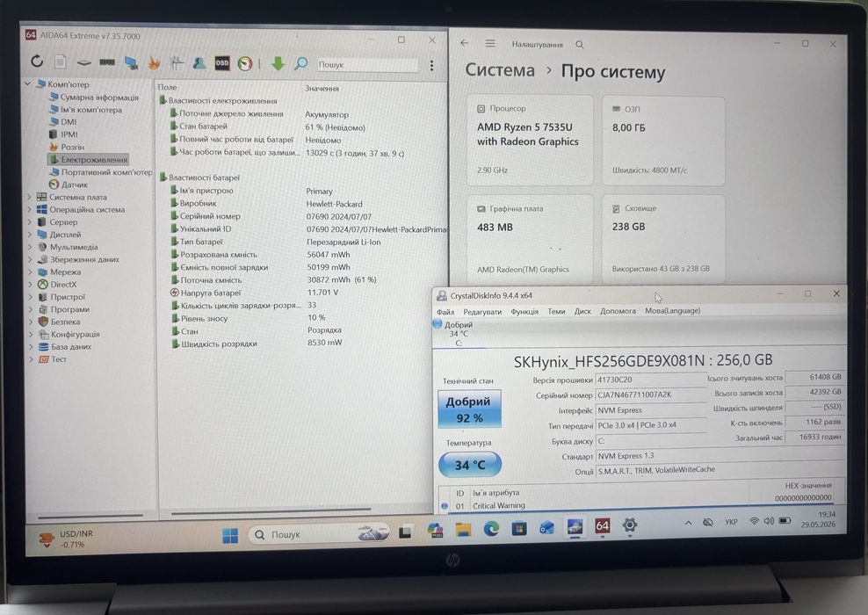Open the Файл menu in CrystalDiskInfo
This screenshot has width=868, height=615.
coord(445,312)
